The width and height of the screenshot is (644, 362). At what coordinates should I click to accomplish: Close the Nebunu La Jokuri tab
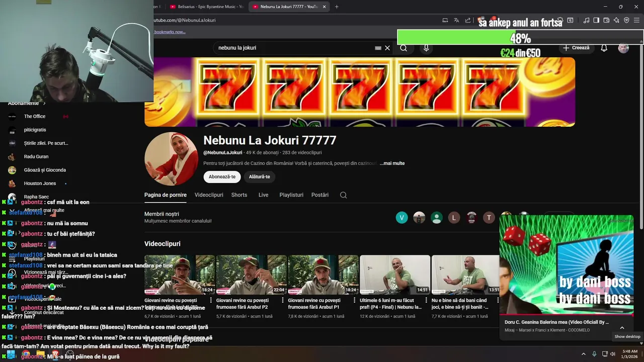[x=324, y=7]
